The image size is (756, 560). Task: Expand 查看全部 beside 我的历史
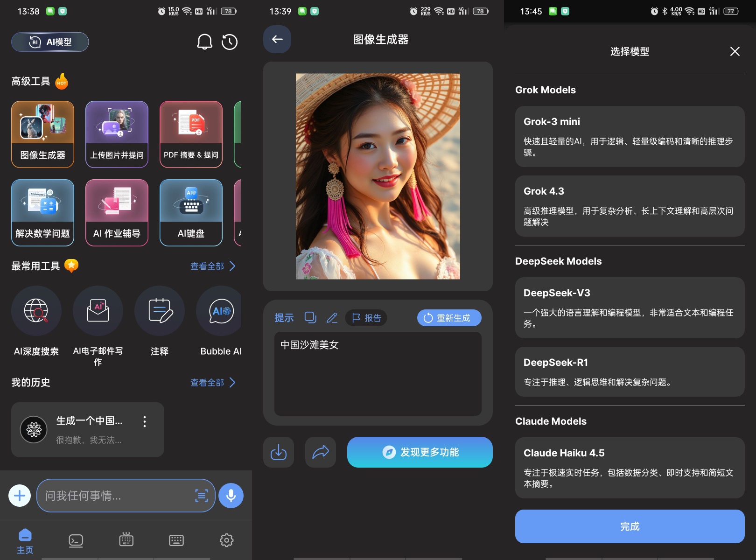tap(213, 383)
